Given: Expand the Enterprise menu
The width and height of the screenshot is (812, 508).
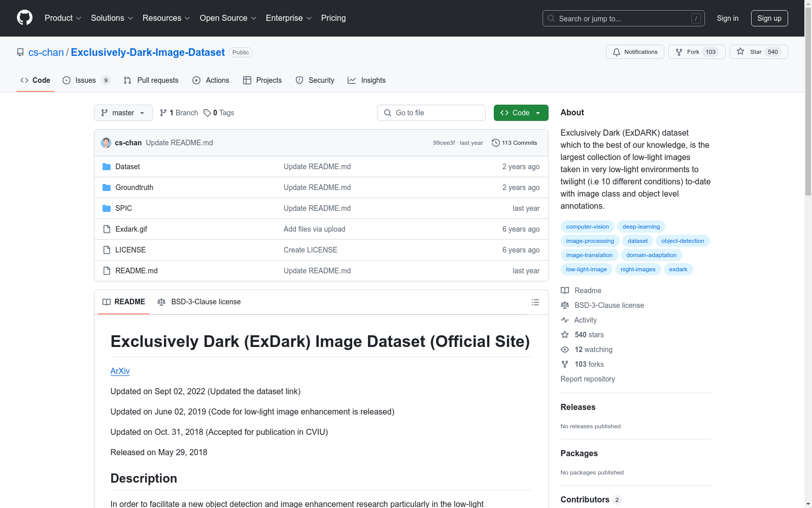Looking at the screenshot, I should click(289, 18).
